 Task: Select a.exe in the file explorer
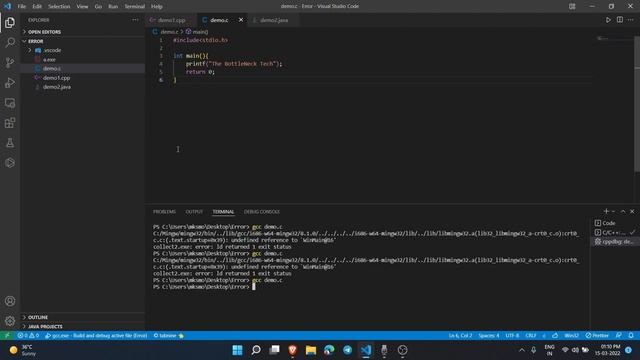pyautogui.click(x=83, y=60)
